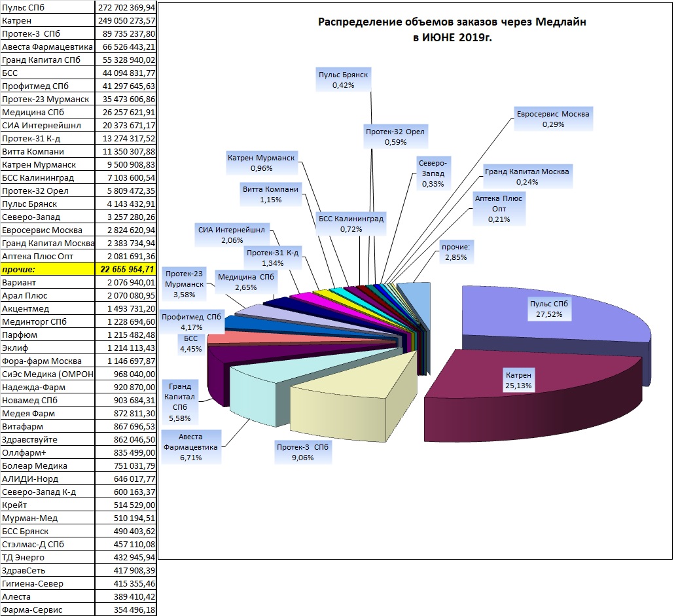Viewport: 678px width, 616px height.
Task: Click the 'БСС 4,45%' data label
Action: [190, 344]
